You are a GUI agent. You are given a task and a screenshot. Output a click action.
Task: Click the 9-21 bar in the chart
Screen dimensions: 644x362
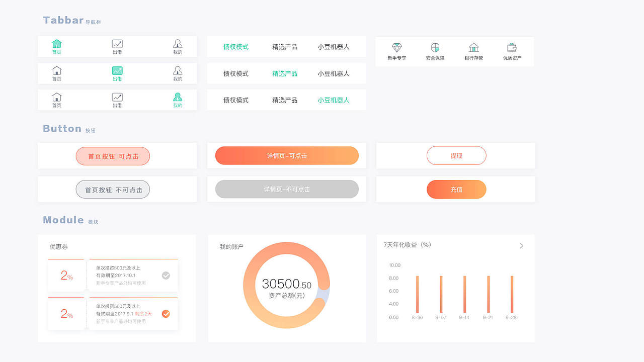[488, 294]
